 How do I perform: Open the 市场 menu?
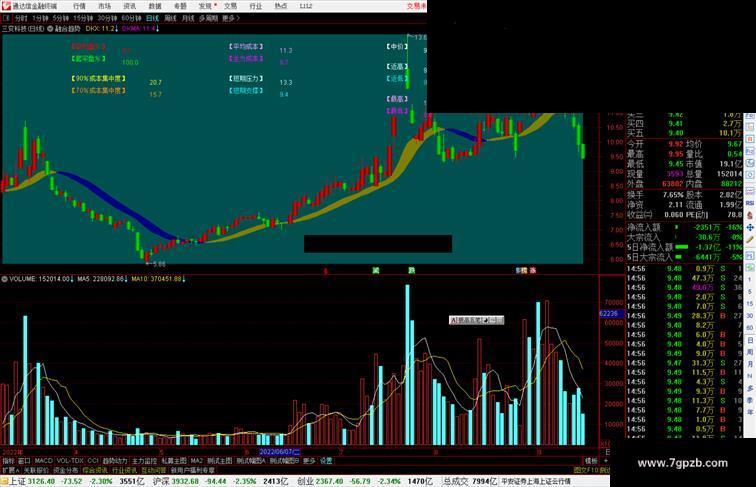click(x=104, y=6)
